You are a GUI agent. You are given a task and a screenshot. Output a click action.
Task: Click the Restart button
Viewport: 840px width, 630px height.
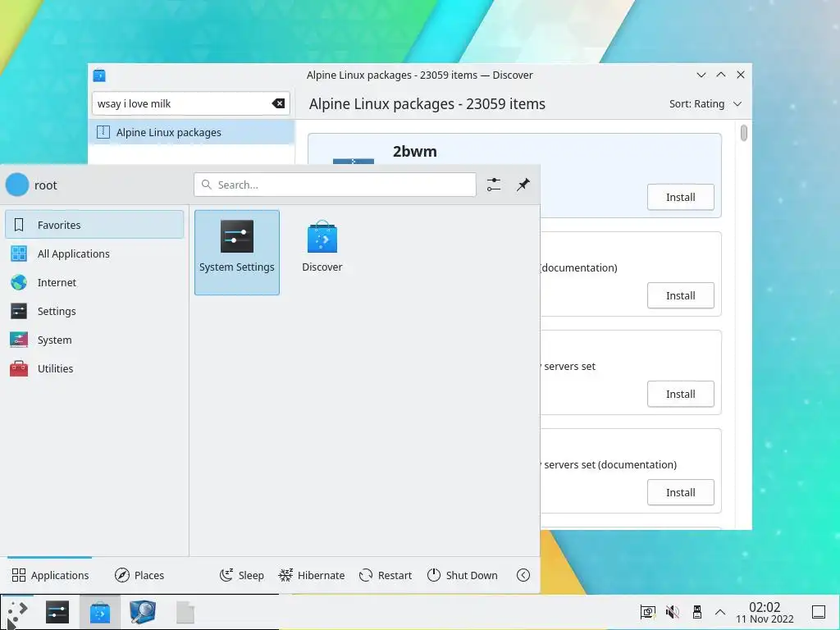coord(386,575)
